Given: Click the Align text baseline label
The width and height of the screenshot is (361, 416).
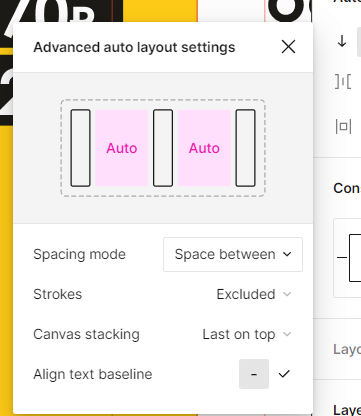Looking at the screenshot, I should pyautogui.click(x=93, y=374).
